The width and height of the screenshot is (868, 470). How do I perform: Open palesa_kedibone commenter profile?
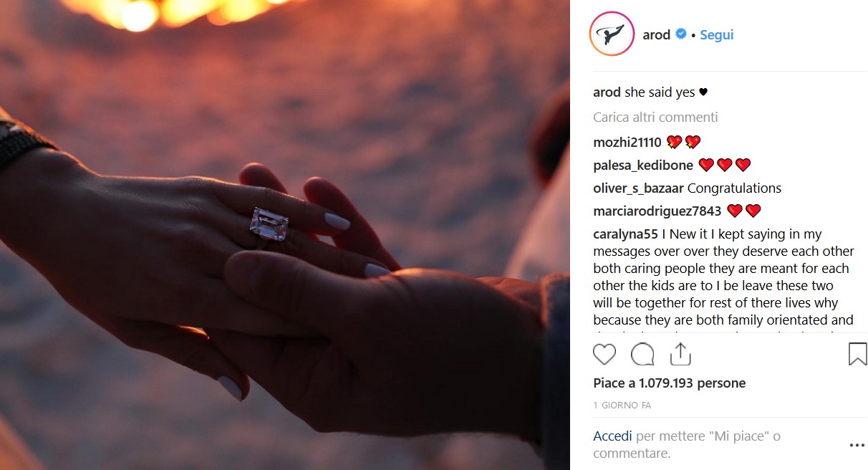click(x=643, y=166)
